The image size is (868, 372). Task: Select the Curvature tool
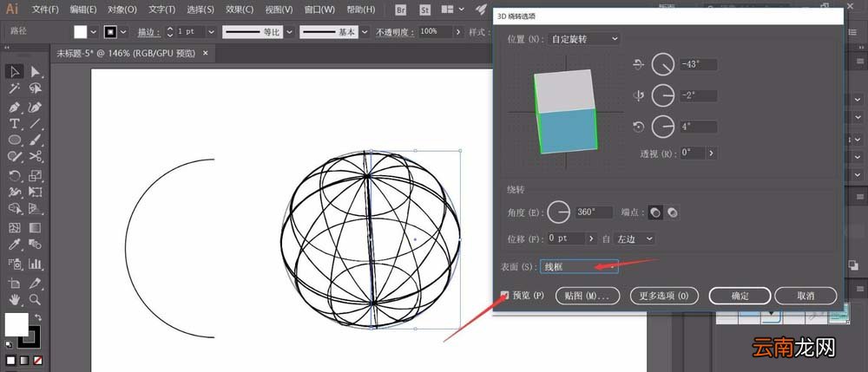click(36, 107)
